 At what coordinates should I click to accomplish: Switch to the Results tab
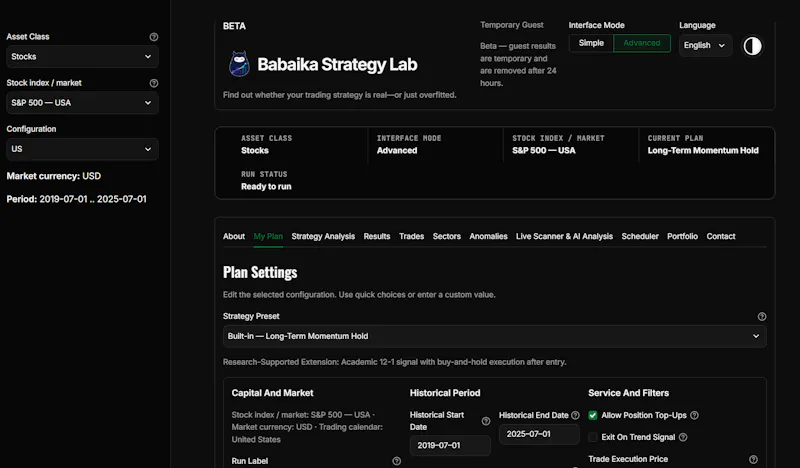pos(377,236)
